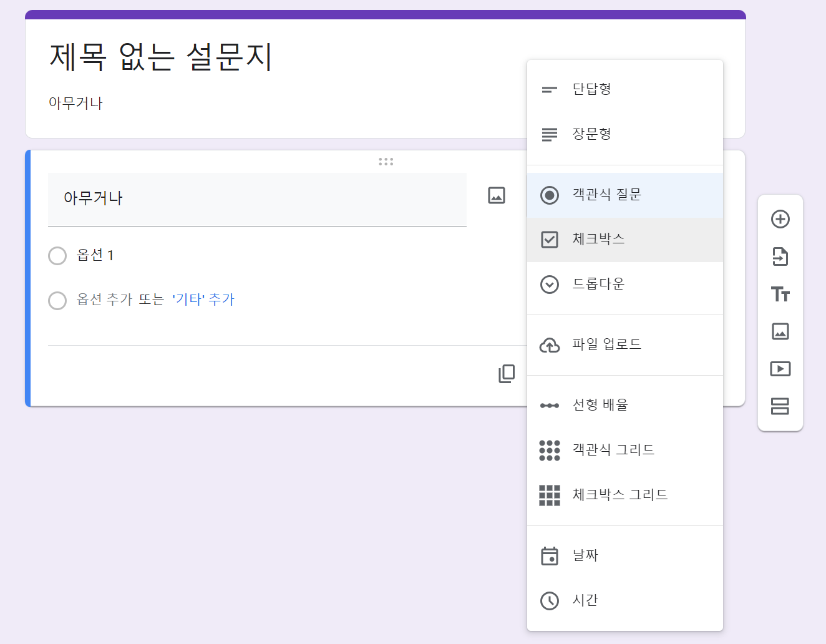Add image from the side toolbar

point(780,331)
